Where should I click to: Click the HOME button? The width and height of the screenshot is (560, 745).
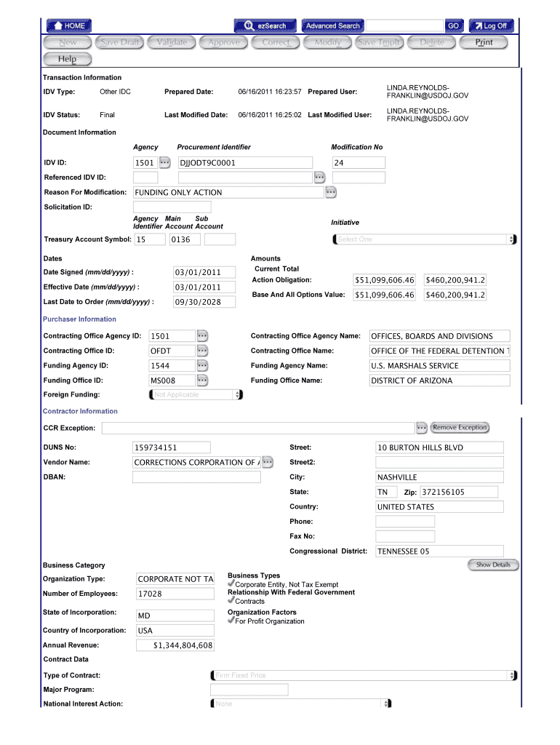pos(69,25)
